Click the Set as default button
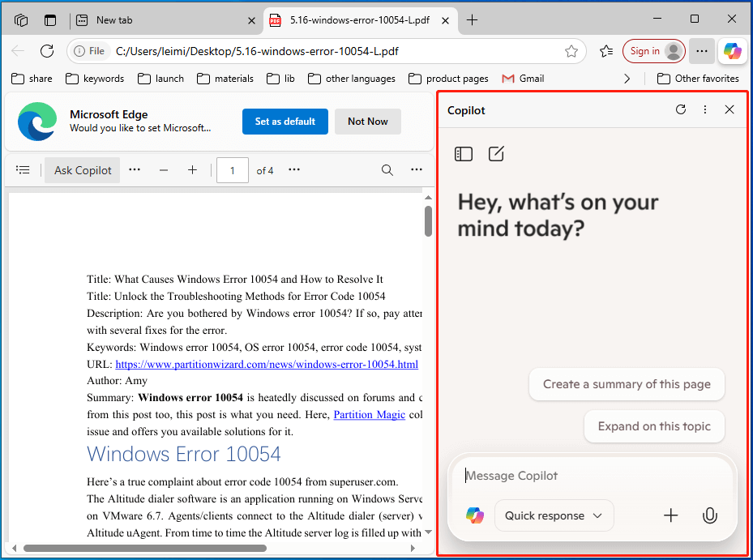The width and height of the screenshot is (753, 560). tap(285, 122)
